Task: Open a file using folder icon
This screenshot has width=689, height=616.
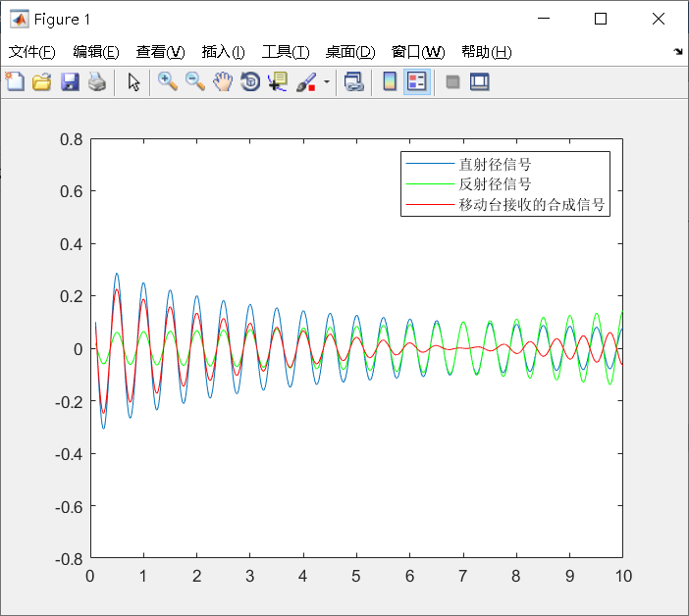Action: [42, 82]
